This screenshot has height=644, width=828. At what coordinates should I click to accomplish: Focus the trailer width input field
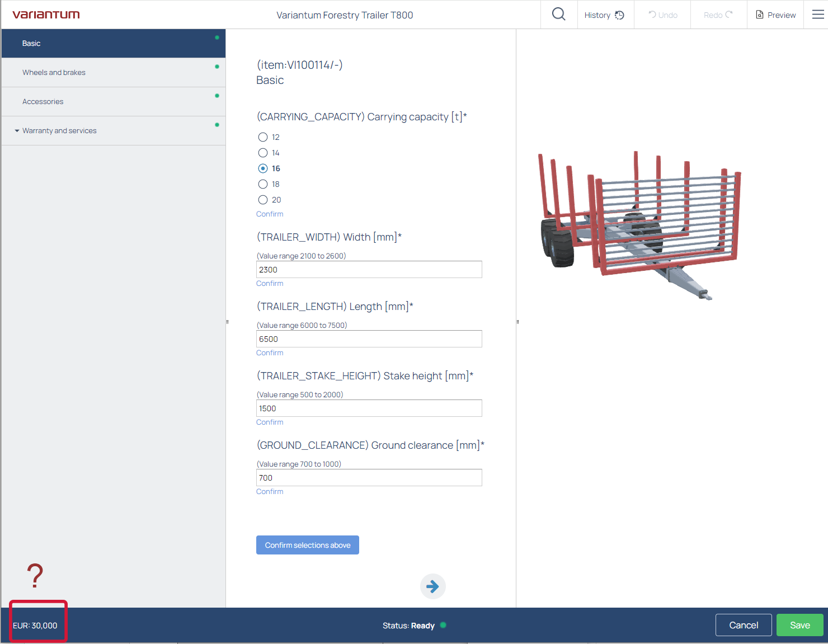tap(369, 269)
